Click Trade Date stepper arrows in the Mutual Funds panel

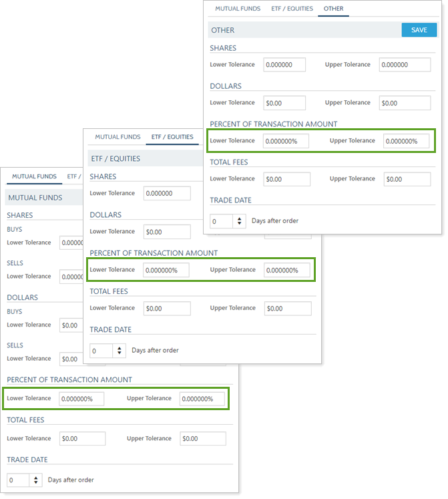coord(37,480)
